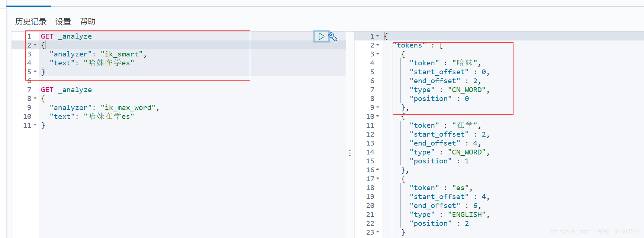Open the 帮助 help menu
The width and height of the screenshot is (644, 238).
(88, 22)
